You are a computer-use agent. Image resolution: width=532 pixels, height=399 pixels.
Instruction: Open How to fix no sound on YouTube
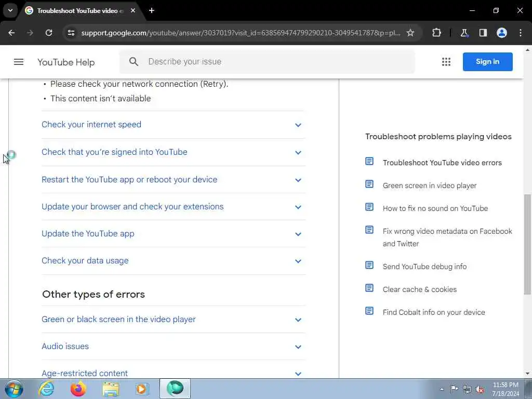[x=435, y=208]
